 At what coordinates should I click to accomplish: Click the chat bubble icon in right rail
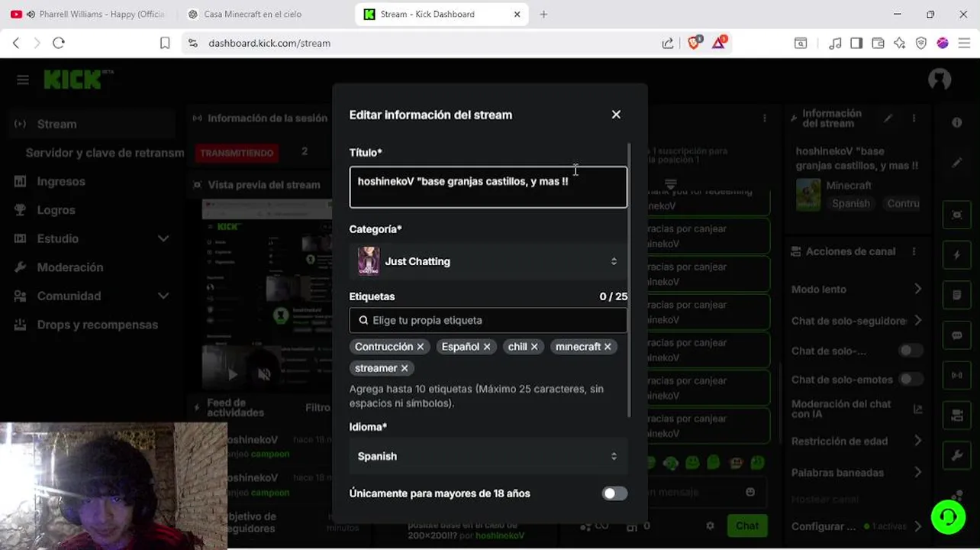[x=957, y=335]
